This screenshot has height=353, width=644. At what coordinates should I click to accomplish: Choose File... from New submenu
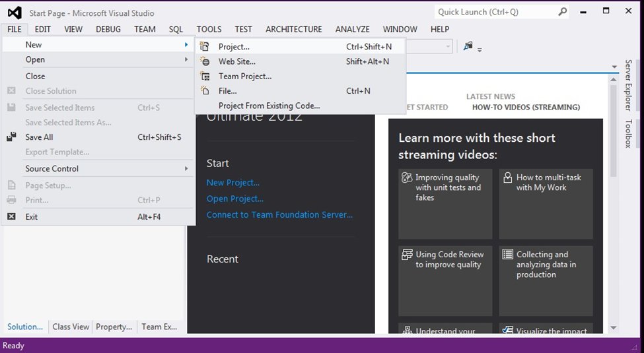pos(301,91)
